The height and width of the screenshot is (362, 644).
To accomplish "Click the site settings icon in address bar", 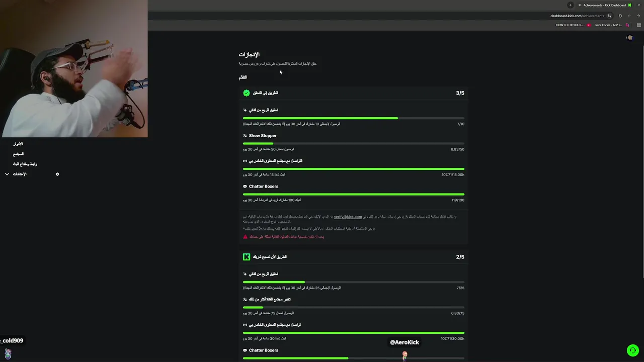I will [x=609, y=16].
